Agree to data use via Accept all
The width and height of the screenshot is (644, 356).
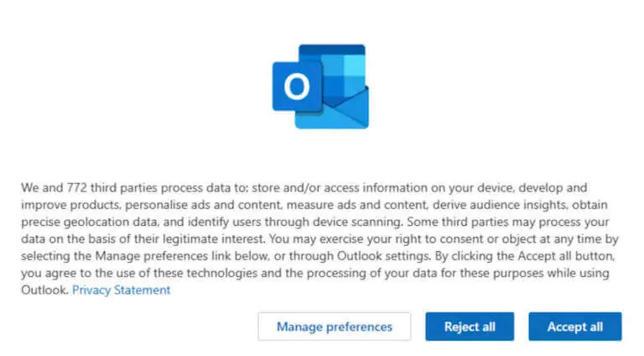click(x=575, y=327)
